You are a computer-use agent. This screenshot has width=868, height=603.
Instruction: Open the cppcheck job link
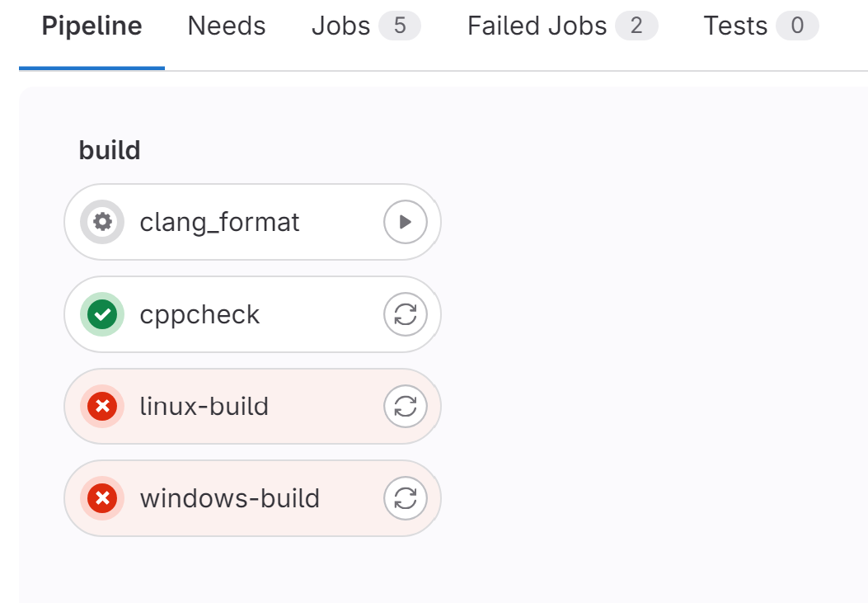tap(200, 314)
